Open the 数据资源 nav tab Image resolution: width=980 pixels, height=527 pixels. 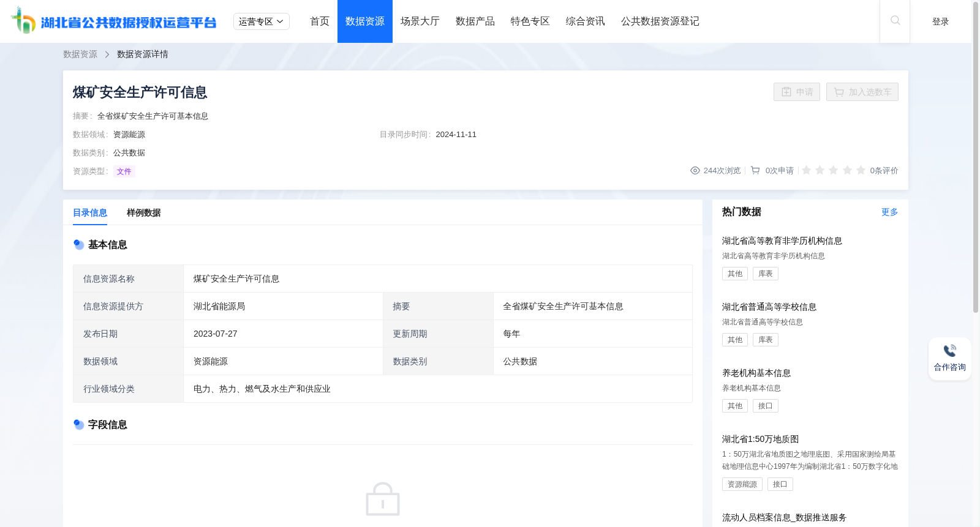pos(365,21)
